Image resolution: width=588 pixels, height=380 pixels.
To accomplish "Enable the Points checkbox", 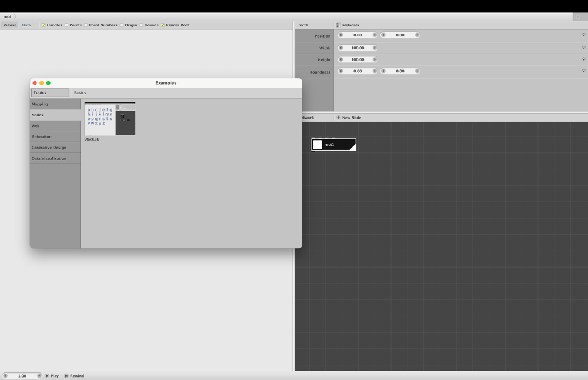I will click(x=66, y=25).
